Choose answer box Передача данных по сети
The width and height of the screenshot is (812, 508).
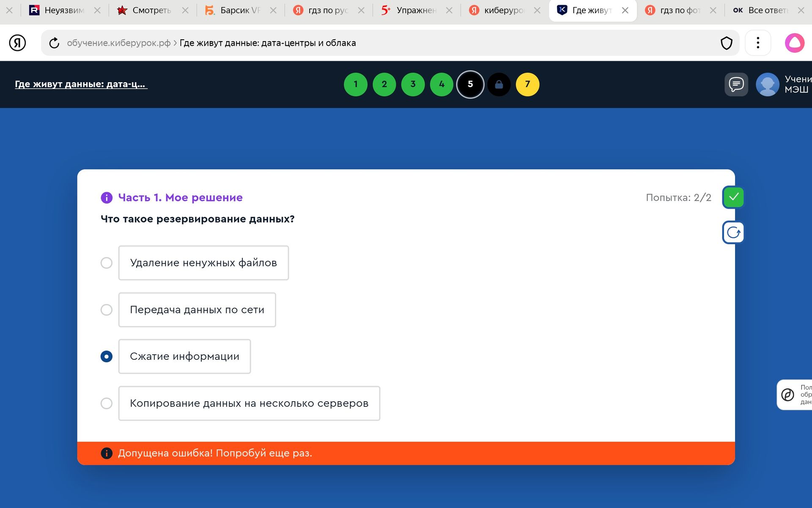[x=197, y=310]
